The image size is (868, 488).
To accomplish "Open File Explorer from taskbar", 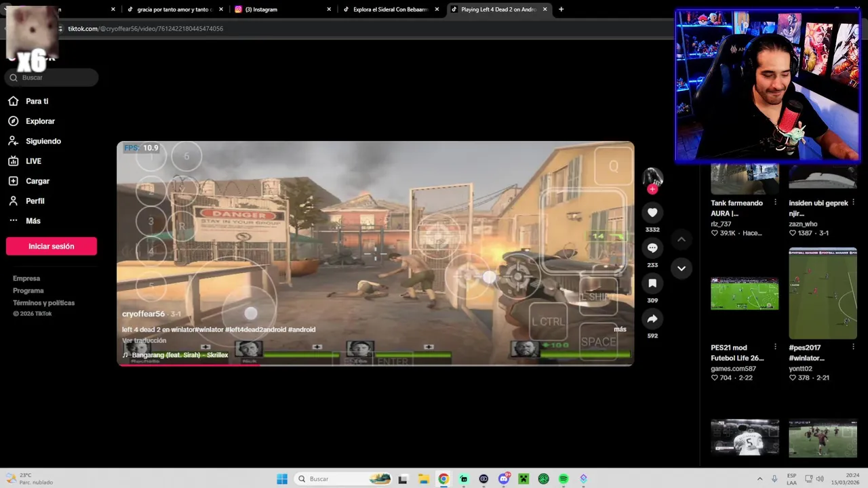I will [x=423, y=479].
